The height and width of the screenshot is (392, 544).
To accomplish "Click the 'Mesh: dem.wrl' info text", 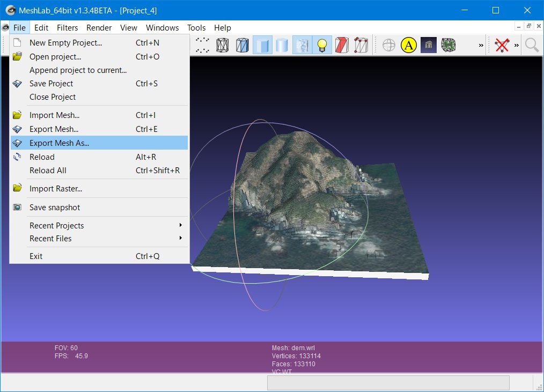I will [293, 347].
